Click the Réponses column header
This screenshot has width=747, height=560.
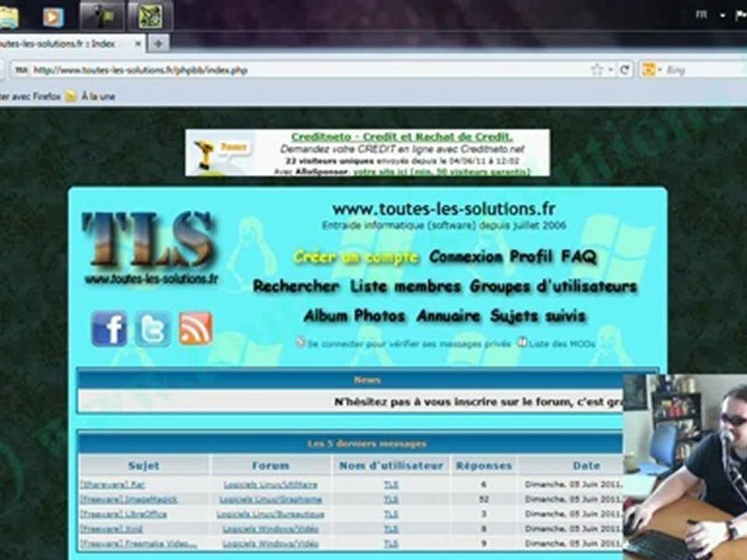click(x=483, y=466)
